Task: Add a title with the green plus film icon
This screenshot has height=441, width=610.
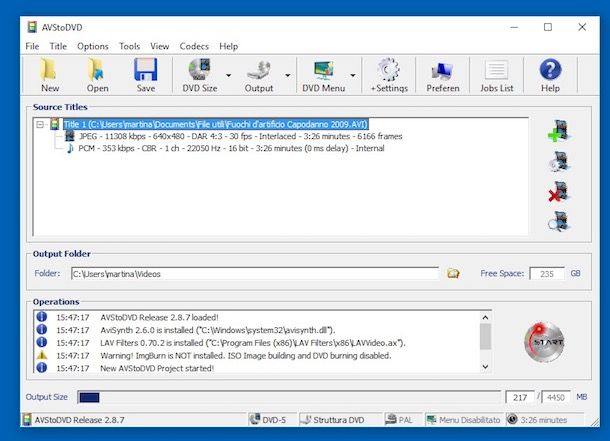Action: tap(559, 131)
